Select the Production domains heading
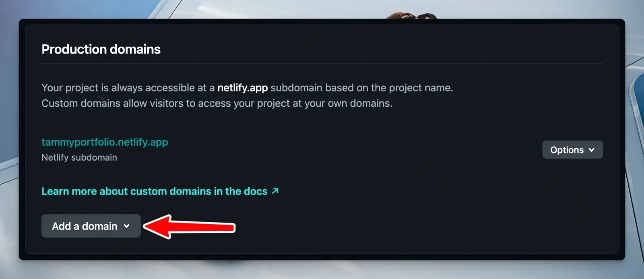The image size is (644, 279). 101,50
